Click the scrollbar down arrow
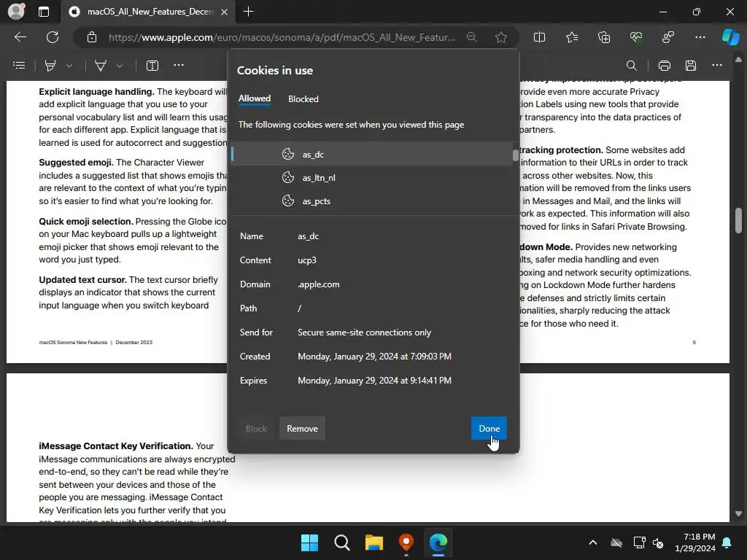747x560 pixels. coord(738,514)
